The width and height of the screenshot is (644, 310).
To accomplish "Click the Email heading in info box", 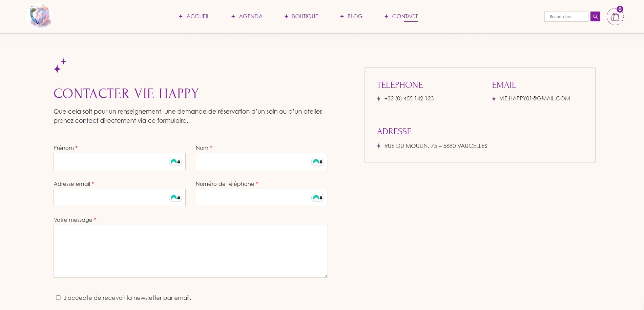I will point(504,85).
